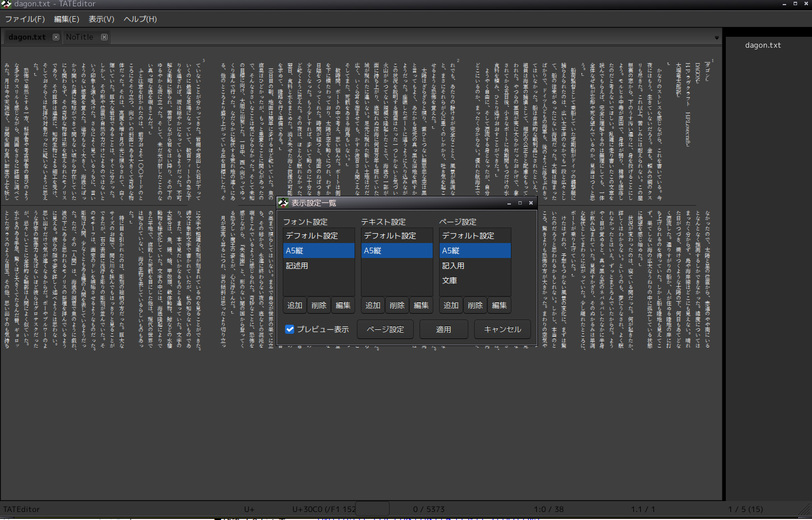
Task: Select 文庫 in the ページ設定 list
Action: tap(475, 280)
